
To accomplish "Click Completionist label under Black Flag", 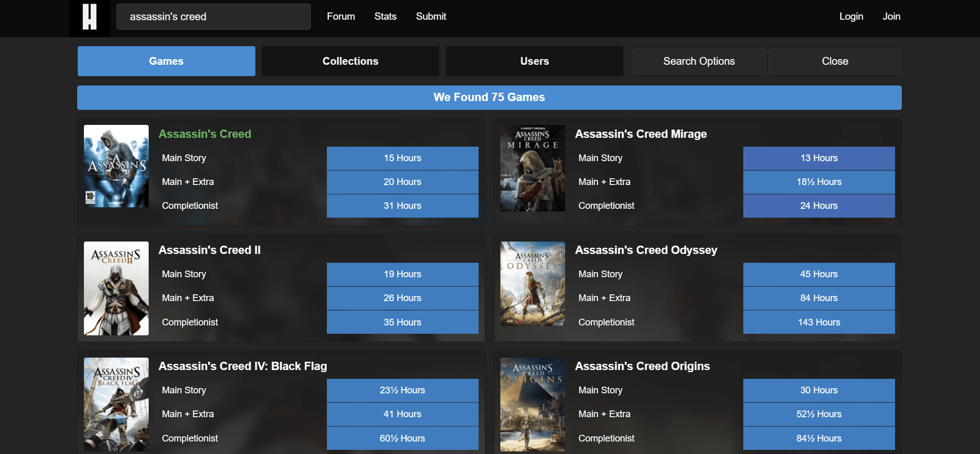I will 190,438.
